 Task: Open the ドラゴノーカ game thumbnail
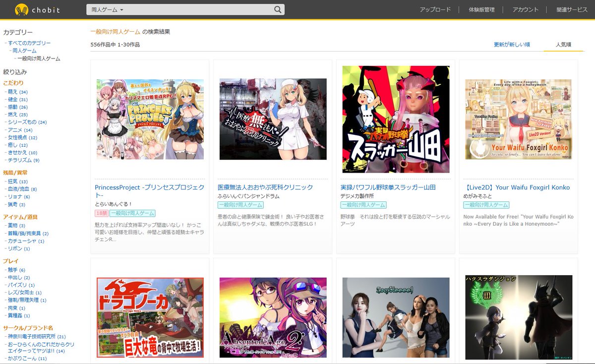150,317
